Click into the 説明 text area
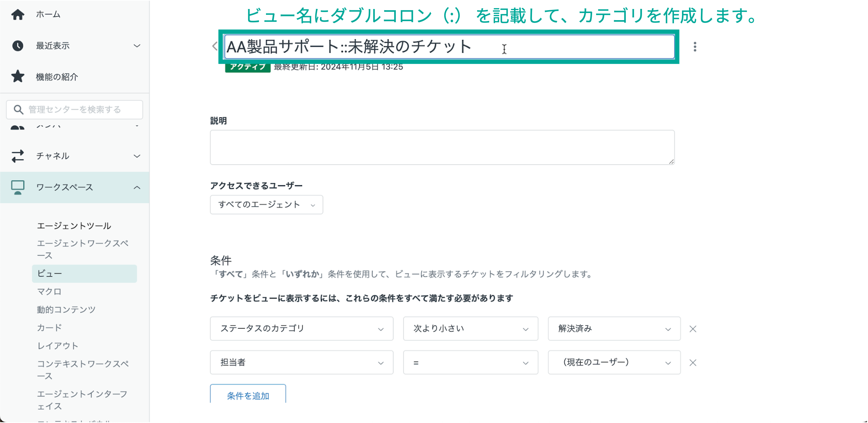The width and height of the screenshot is (868, 423). point(442,148)
